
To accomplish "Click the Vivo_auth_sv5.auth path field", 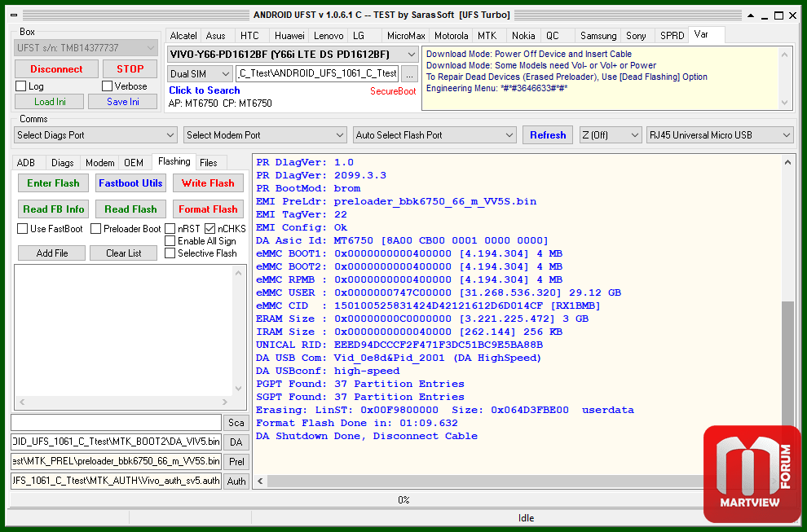I will coord(117,481).
